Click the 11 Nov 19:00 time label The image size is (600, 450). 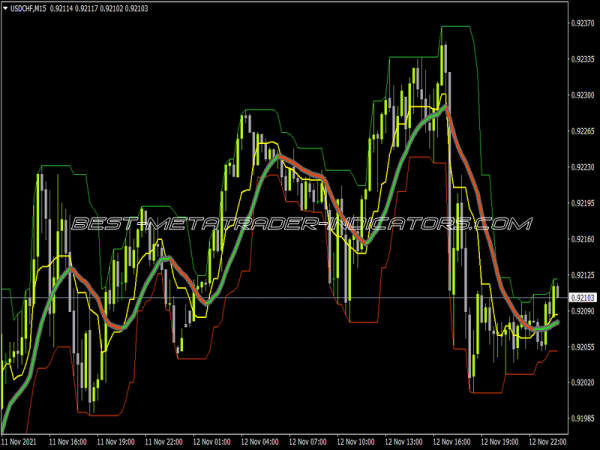(116, 442)
